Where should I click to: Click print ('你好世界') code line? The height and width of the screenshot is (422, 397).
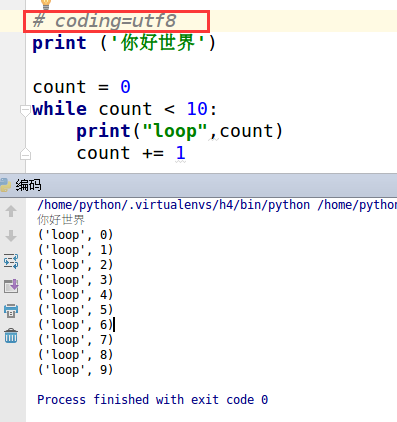point(124,43)
